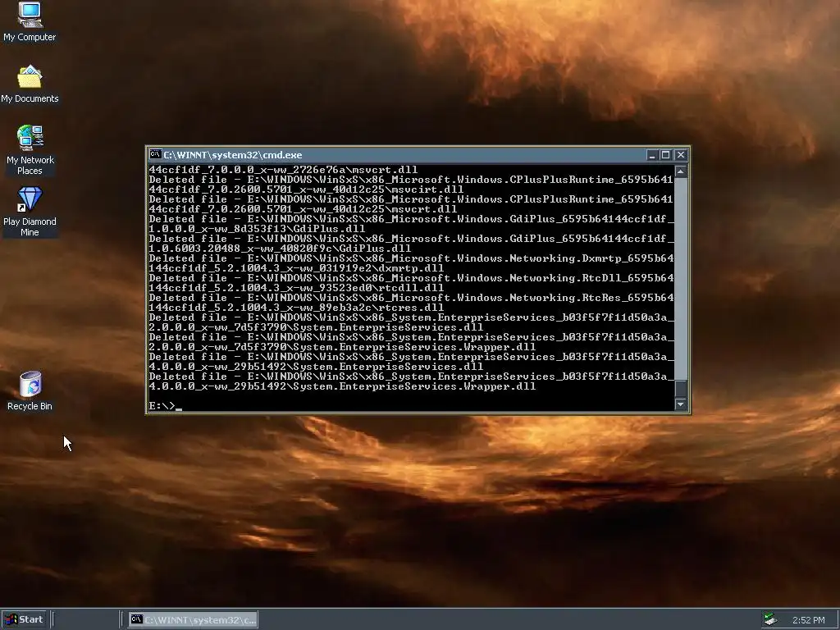
Task: Click the 2.0.0.0 System.EnterpriseServices.dll line
Action: [x=316, y=327]
